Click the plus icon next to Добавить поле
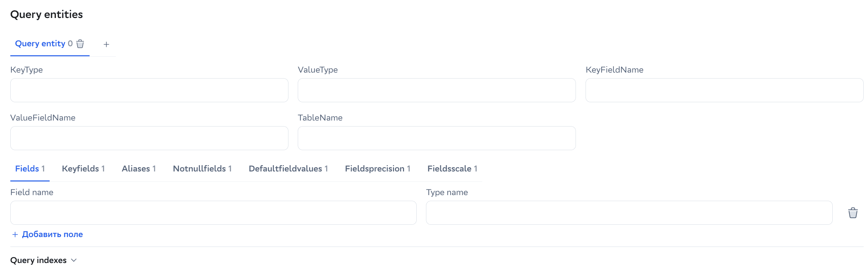 coord(15,234)
